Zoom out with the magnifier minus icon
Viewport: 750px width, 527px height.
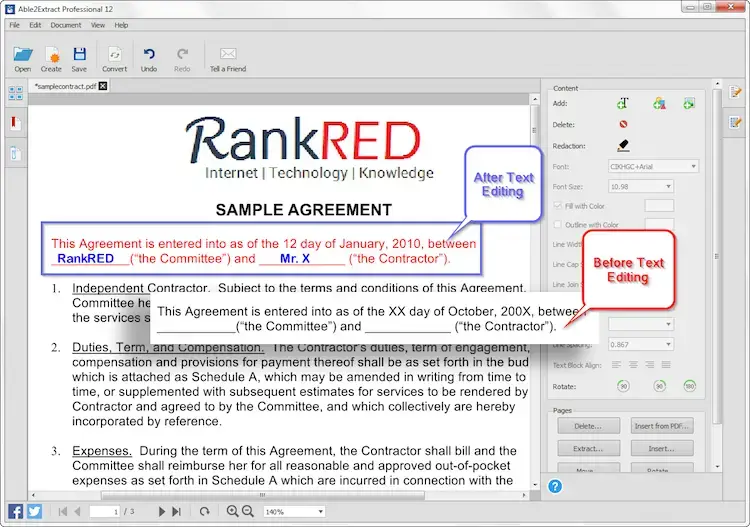(x=248, y=511)
